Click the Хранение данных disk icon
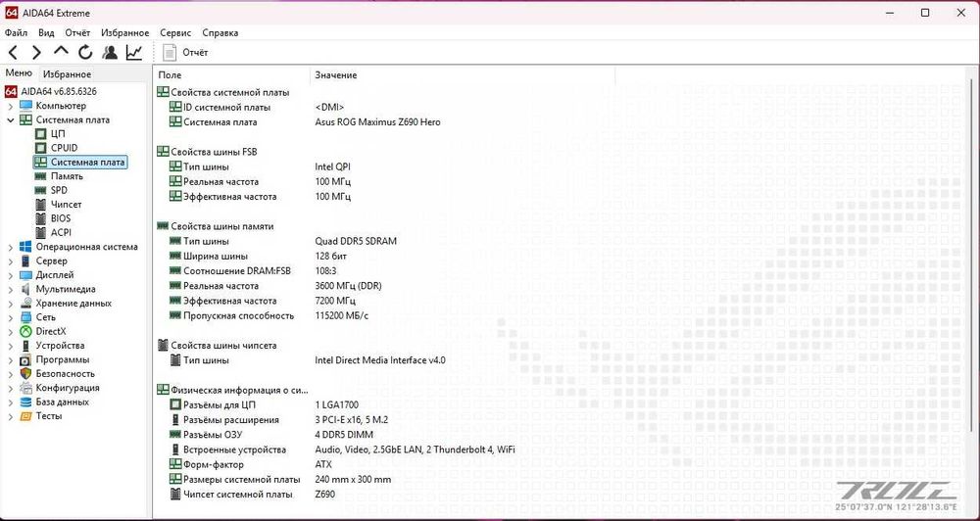 25,303
